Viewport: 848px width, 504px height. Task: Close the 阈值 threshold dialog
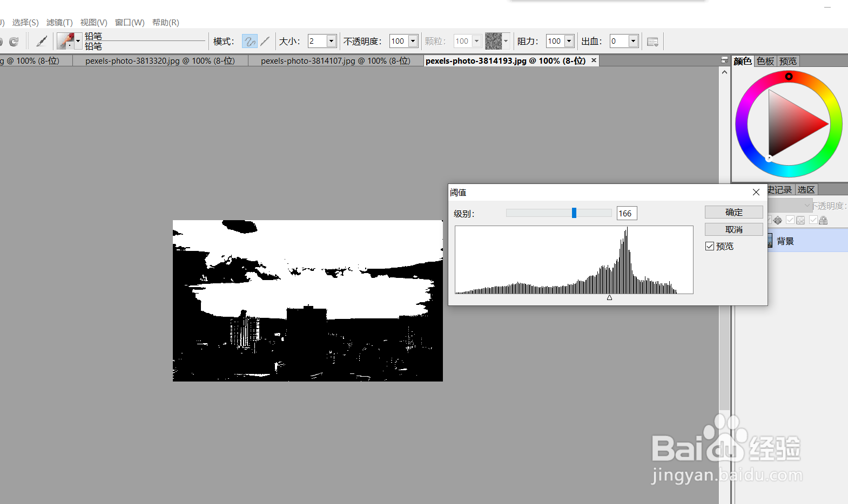click(x=756, y=192)
